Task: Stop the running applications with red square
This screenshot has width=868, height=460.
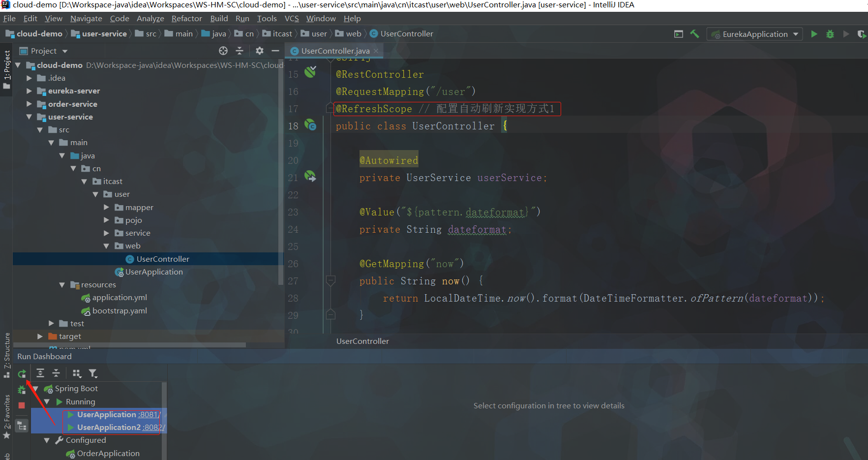Action: (x=22, y=405)
